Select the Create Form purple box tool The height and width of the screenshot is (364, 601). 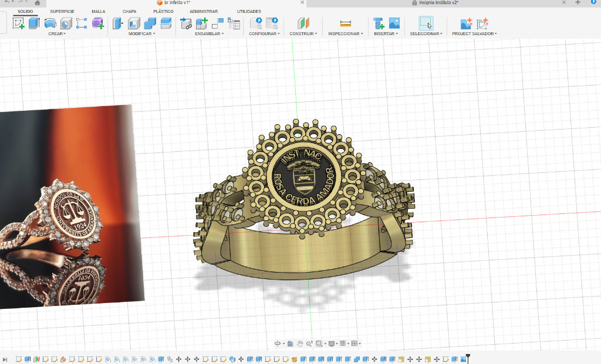click(x=98, y=23)
